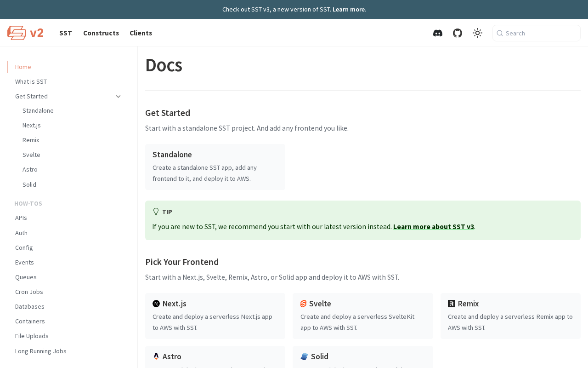
Task: Select 'What is SST' in the sidebar
Action: point(31,82)
